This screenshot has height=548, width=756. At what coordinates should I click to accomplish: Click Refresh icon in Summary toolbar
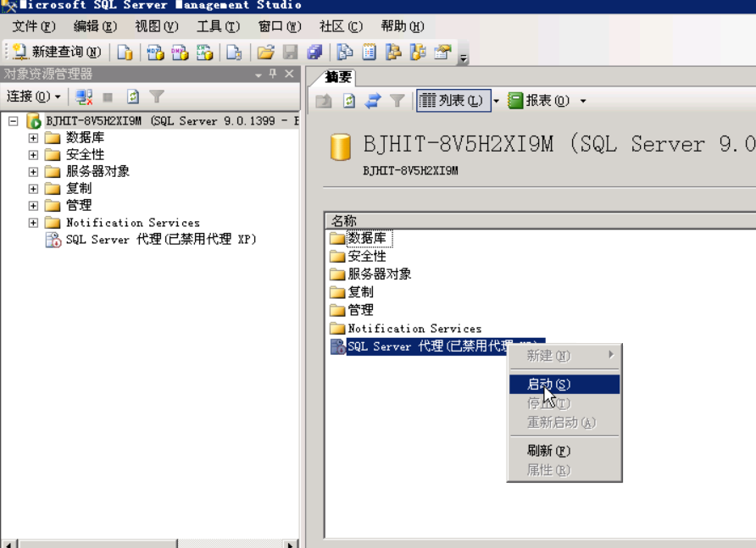349,101
